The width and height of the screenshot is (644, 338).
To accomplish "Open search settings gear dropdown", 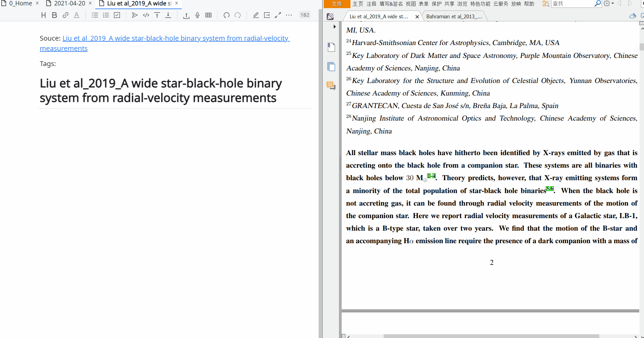I will pos(608,4).
